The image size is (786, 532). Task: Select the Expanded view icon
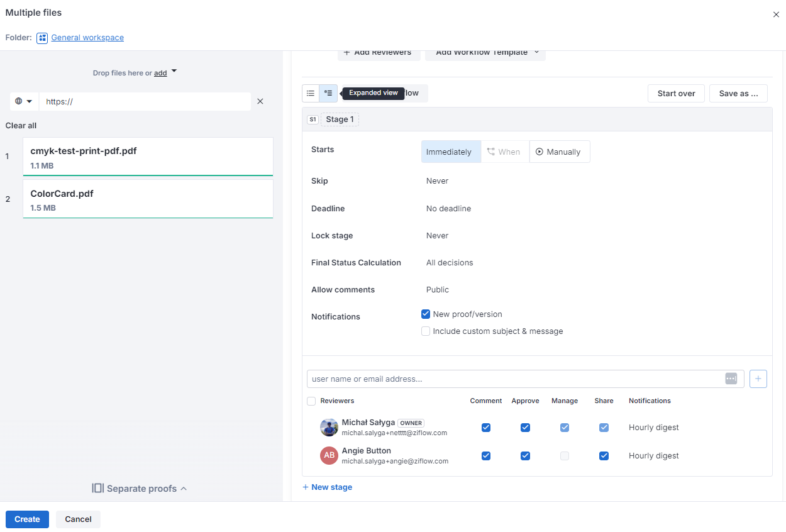pos(328,93)
